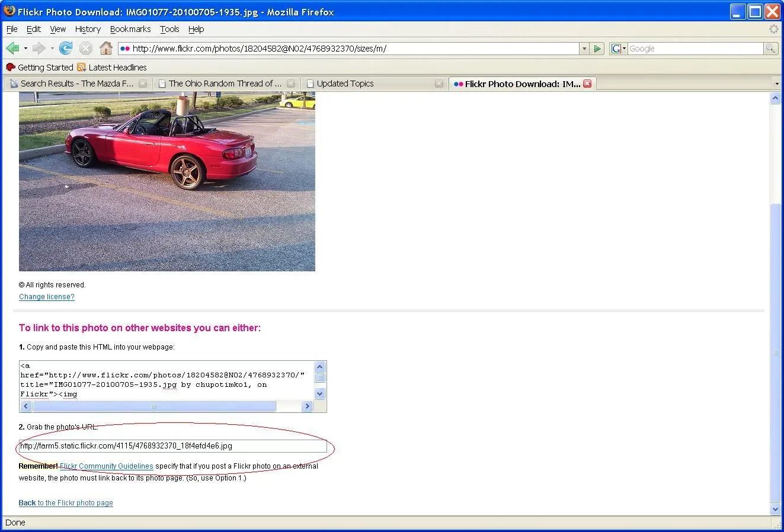Open the list all tabs dropdown
The image size is (784, 532).
click(x=776, y=84)
